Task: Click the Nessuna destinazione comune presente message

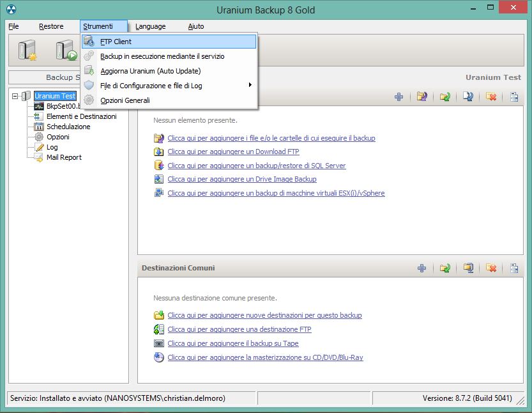Action: tap(215, 298)
